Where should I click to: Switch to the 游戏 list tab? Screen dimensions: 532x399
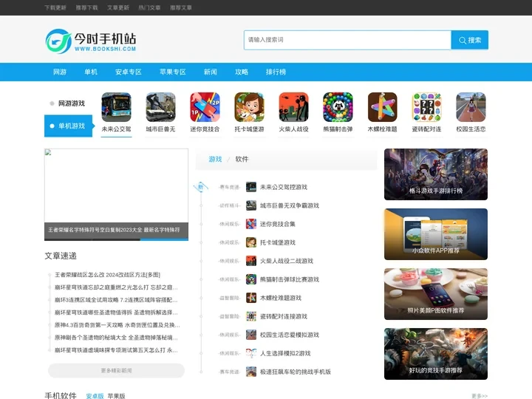click(x=215, y=159)
